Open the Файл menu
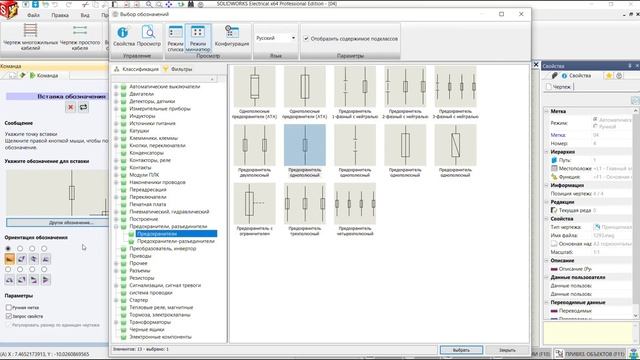 point(33,15)
